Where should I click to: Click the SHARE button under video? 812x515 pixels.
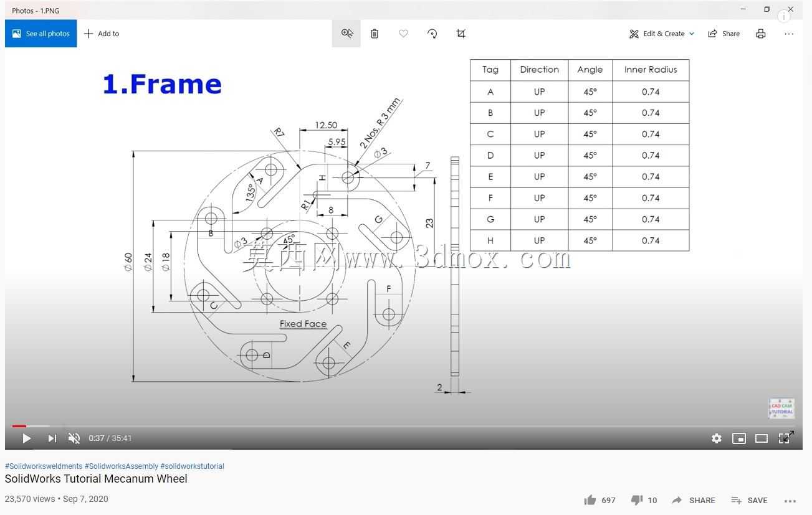click(x=693, y=500)
